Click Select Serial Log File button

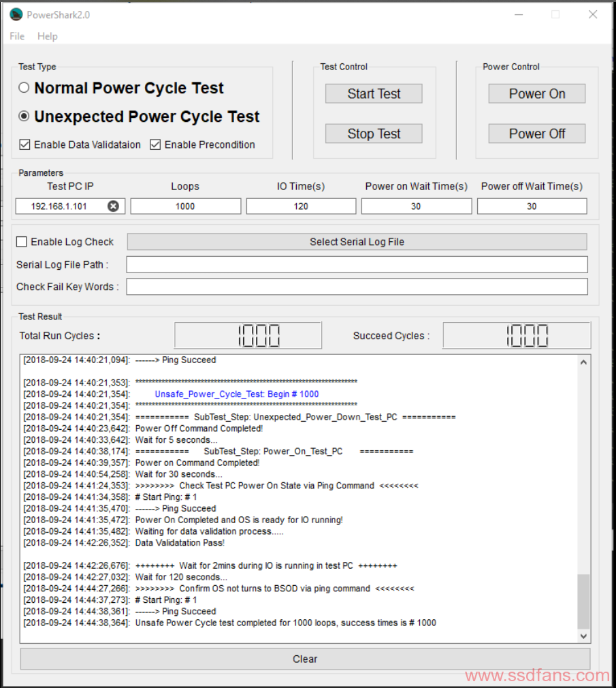pyautogui.click(x=357, y=242)
